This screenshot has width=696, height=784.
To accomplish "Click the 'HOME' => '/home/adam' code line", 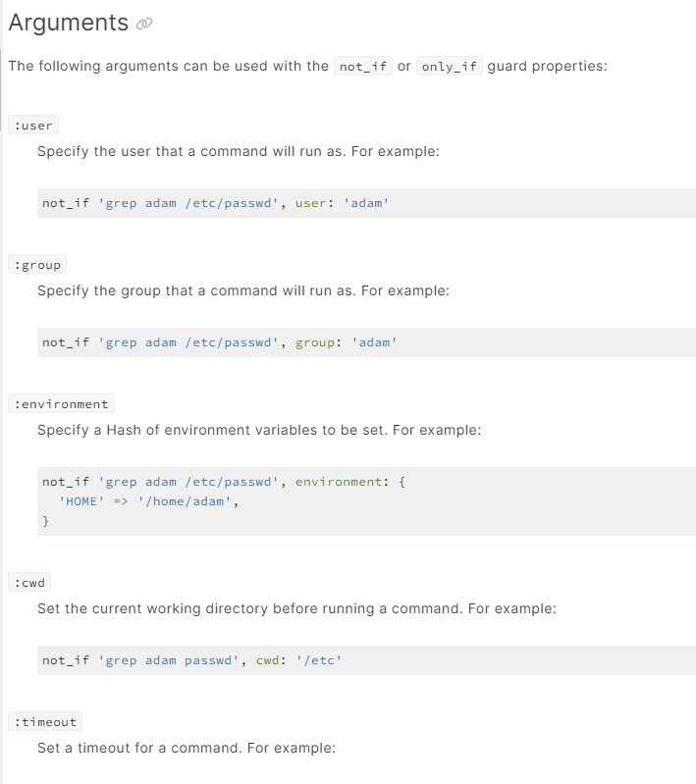I will click(x=147, y=501).
